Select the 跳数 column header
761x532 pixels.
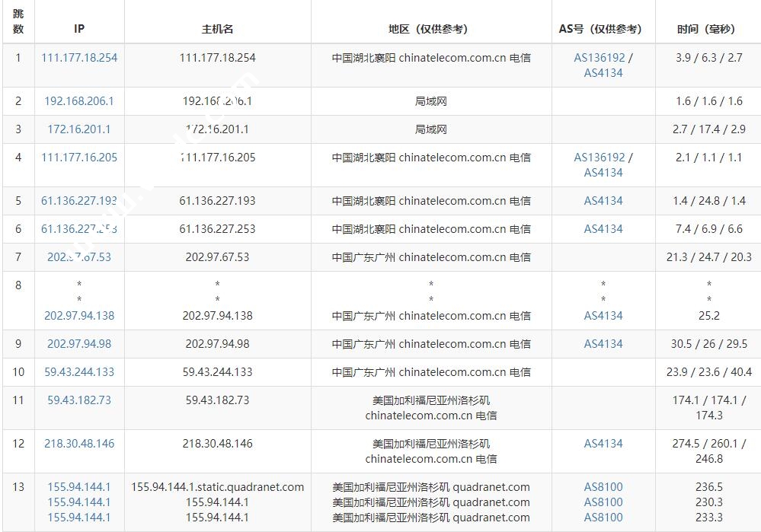pyautogui.click(x=18, y=21)
